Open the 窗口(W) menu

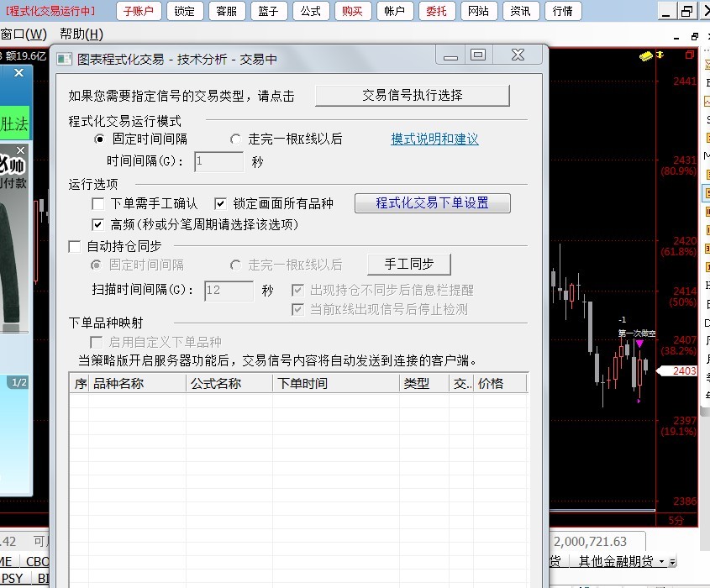[24, 34]
